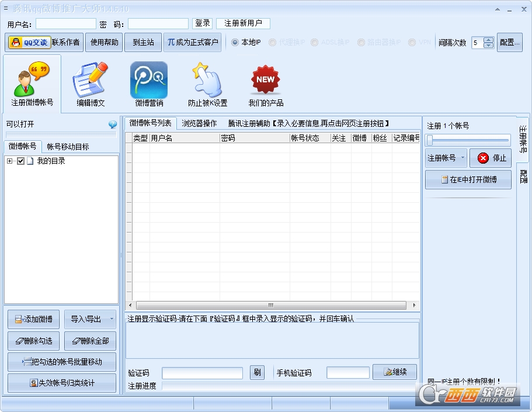Select the 路由器换IP radio button
The height and width of the screenshot is (412, 532).
361,43
